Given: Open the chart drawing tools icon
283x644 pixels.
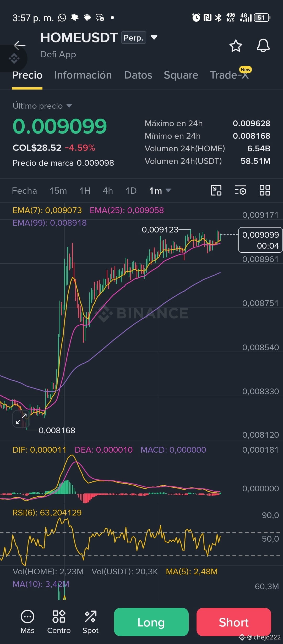Looking at the screenshot, I should click(216, 190).
